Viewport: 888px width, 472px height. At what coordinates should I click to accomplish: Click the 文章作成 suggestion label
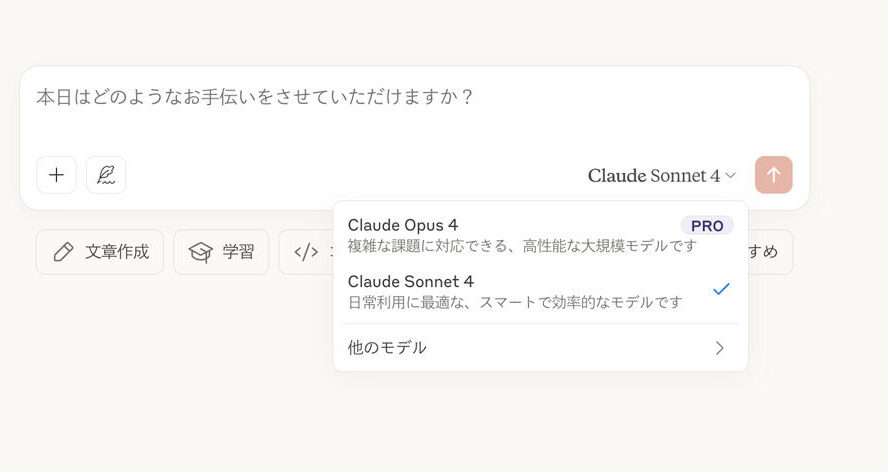(117, 252)
